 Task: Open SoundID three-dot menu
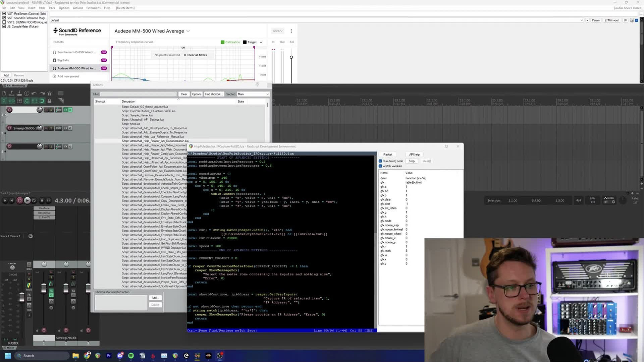[x=291, y=31]
